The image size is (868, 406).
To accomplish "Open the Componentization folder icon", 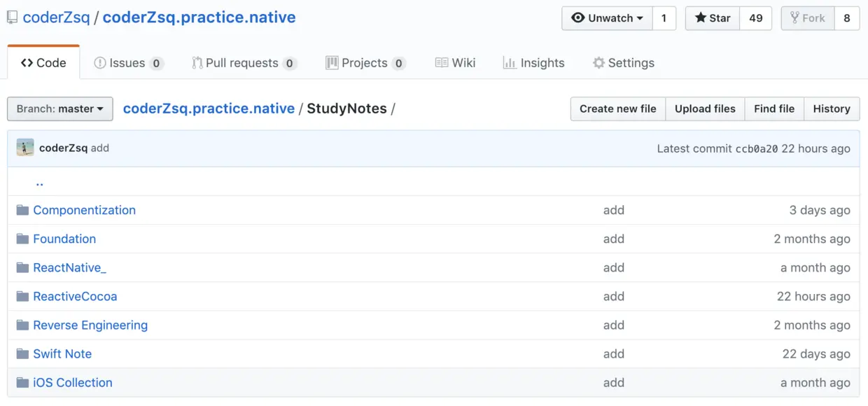I will [22, 210].
